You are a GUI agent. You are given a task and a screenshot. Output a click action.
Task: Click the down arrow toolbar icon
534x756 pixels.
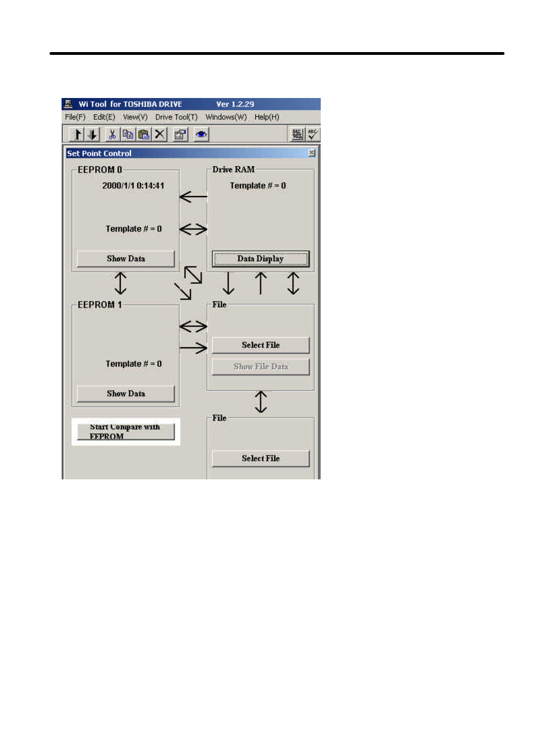92,134
